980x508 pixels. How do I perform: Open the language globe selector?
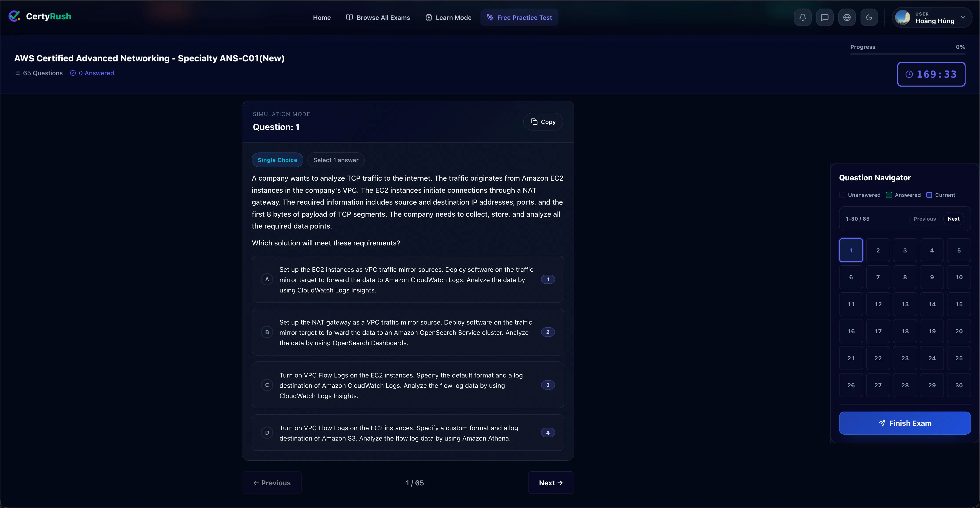click(847, 18)
